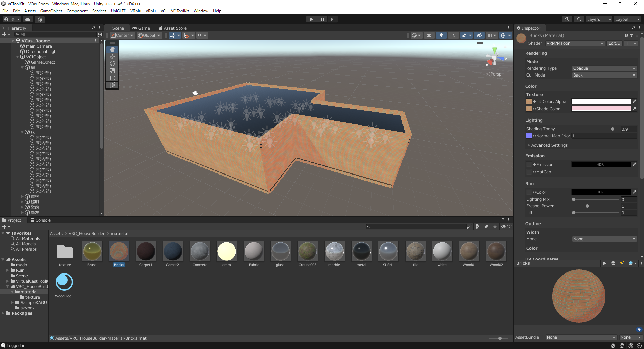644x349 pixels.
Task: Select the Carpet1 material thumbnail
Action: [x=146, y=251]
